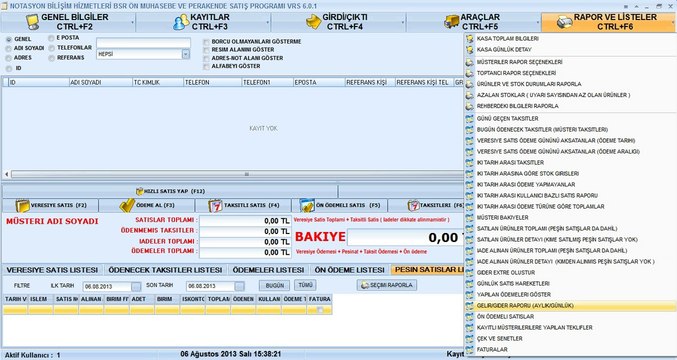This screenshot has height=360, width=677.
Task: Switch to VERESIYE SATIS LISTESI tab
Action: (x=52, y=270)
